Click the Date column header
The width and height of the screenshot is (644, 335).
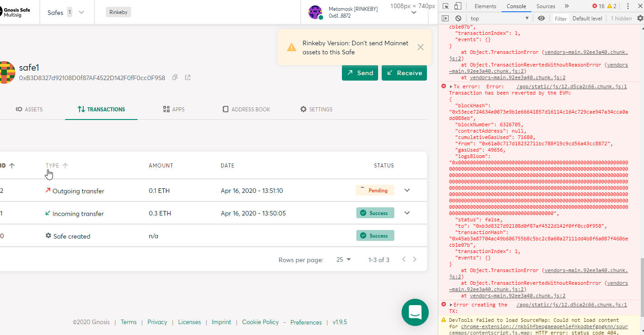[x=227, y=166]
